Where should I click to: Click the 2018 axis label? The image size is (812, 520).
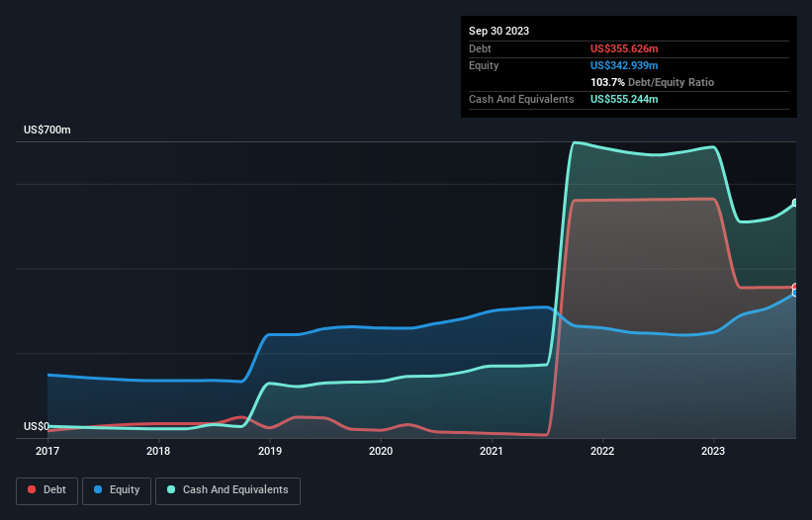pos(158,451)
